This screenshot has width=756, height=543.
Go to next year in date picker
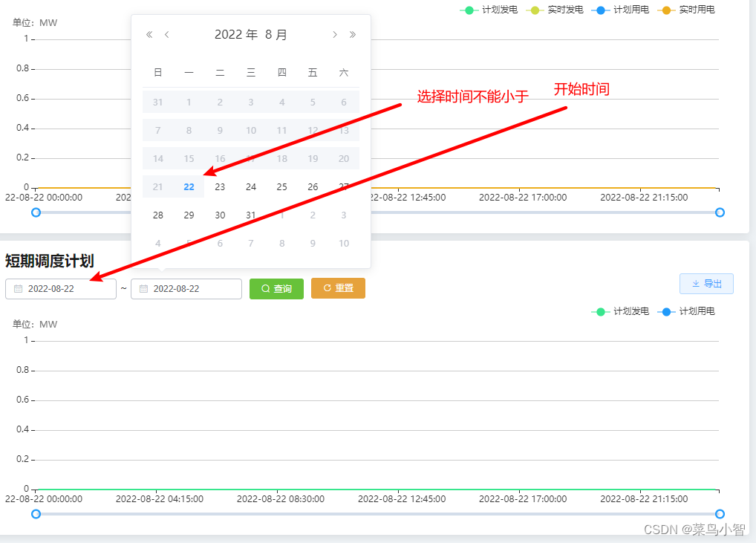[x=353, y=34]
